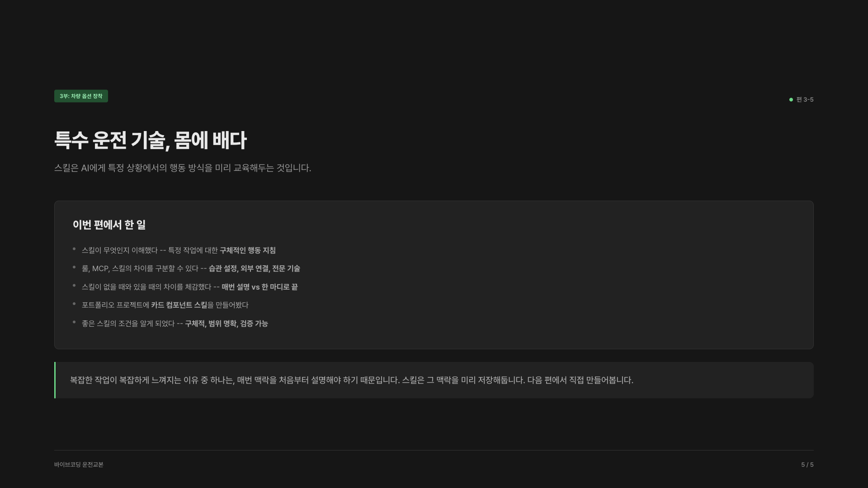This screenshot has width=868, height=488.
Task: Click the 편 3-5 episode label
Action: point(805,99)
